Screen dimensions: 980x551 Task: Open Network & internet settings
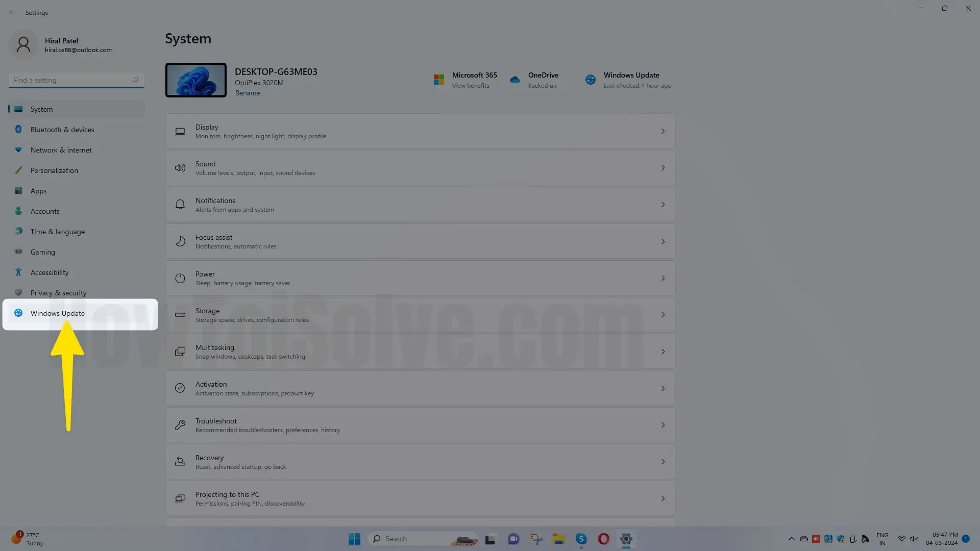tap(77, 150)
